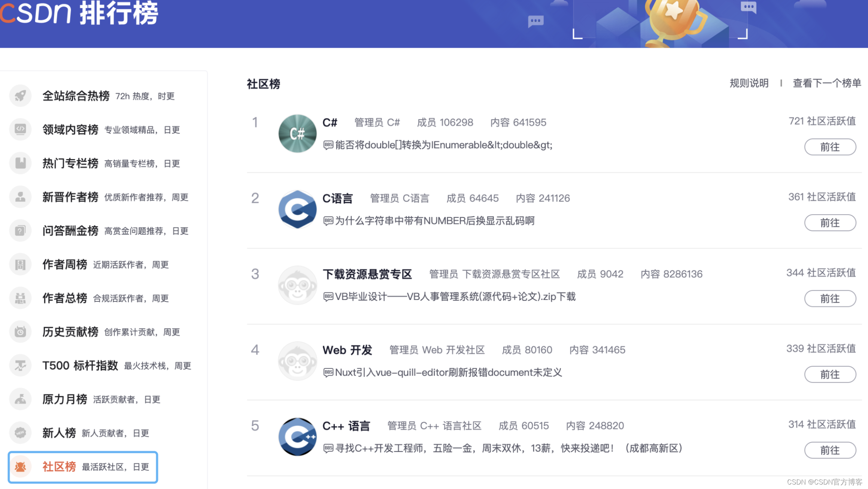
Task: Open the 下载资源悬赏专区 community title
Action: point(367,274)
